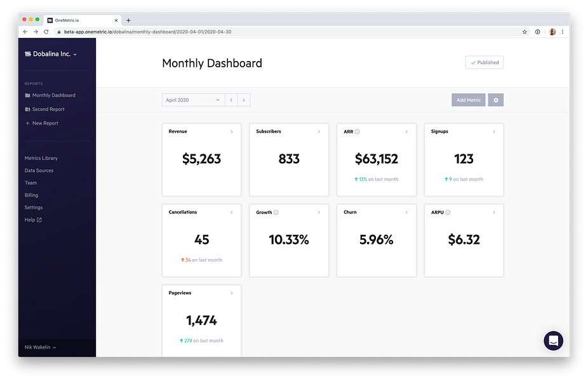588x381 pixels.
Task: Expand the Dobalina Inc. company menu
Action: 51,54
